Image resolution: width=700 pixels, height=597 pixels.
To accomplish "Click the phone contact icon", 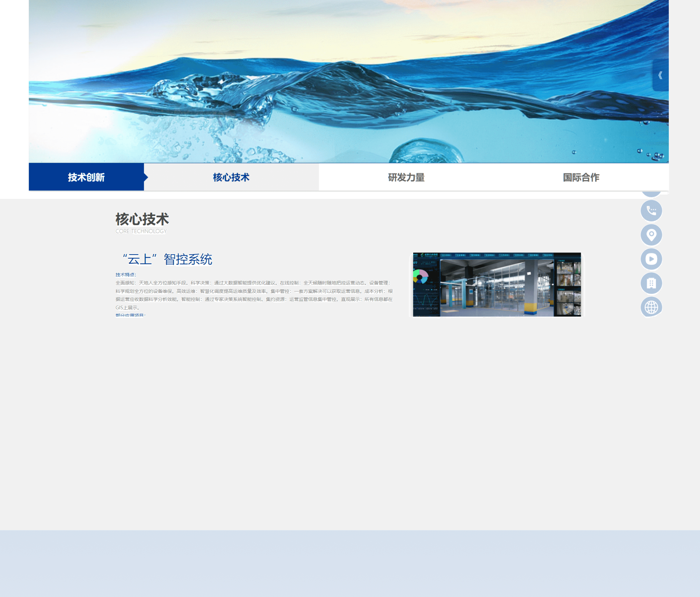I will pos(651,211).
